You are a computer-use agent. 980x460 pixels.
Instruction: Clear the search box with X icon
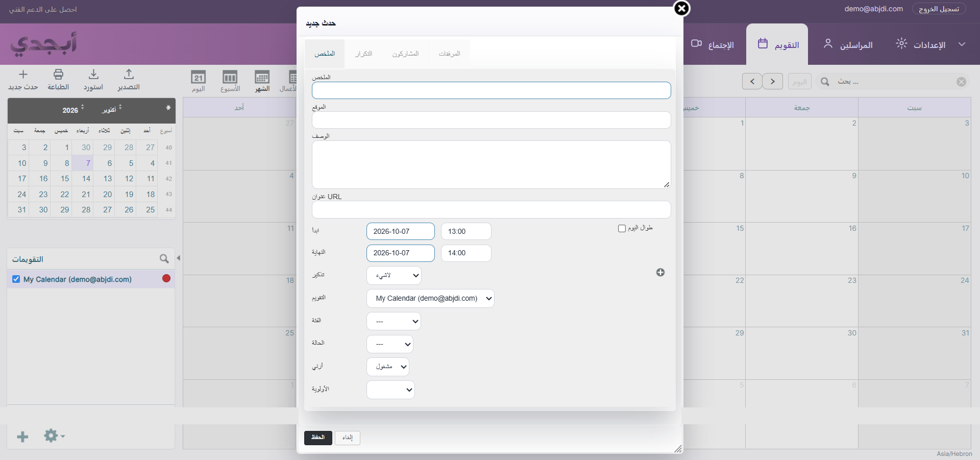click(961, 82)
